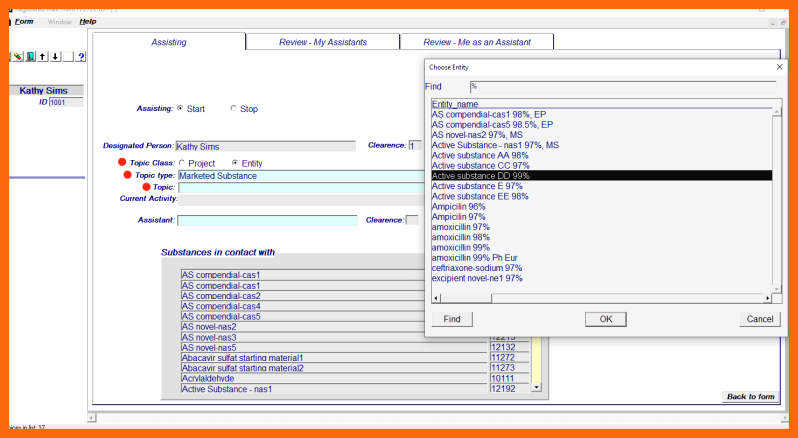Select Ampicilin 96% in entity list
This screenshot has width=798, height=438.
point(459,207)
